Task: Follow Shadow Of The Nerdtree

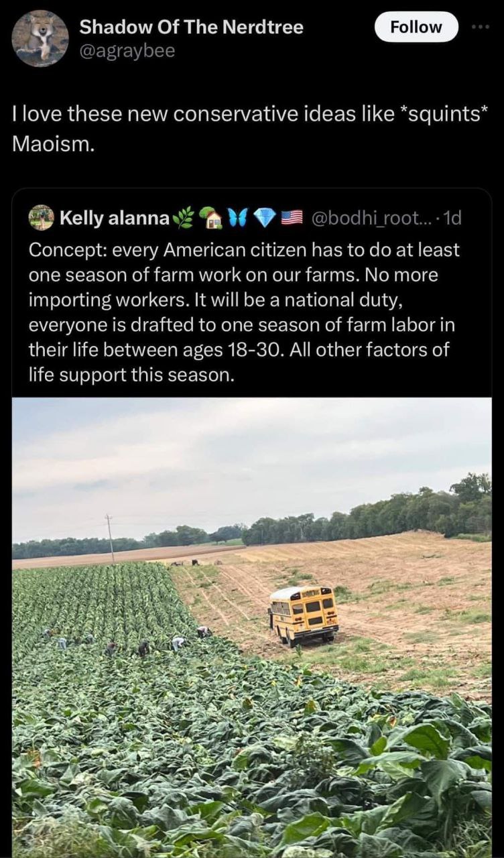Action: pos(416,27)
